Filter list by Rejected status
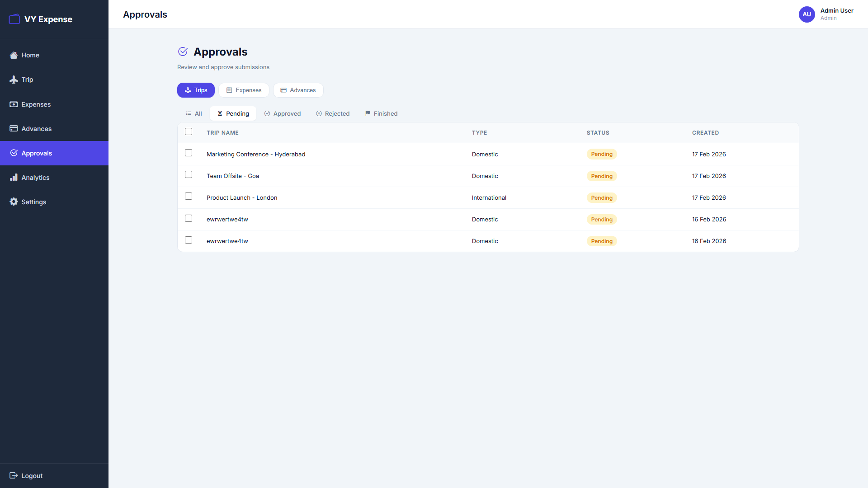The image size is (868, 488). [x=333, y=113]
